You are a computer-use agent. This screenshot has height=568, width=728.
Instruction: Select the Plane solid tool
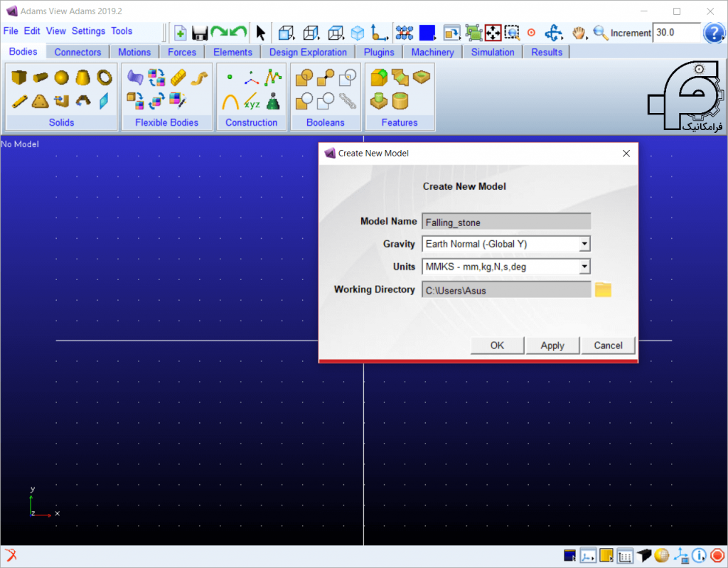[x=104, y=101]
